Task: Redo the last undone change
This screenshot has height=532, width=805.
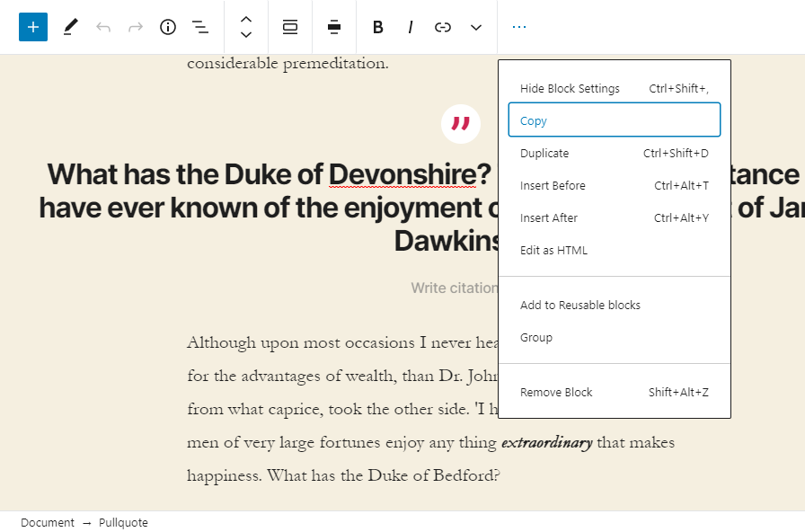Action: click(x=136, y=27)
